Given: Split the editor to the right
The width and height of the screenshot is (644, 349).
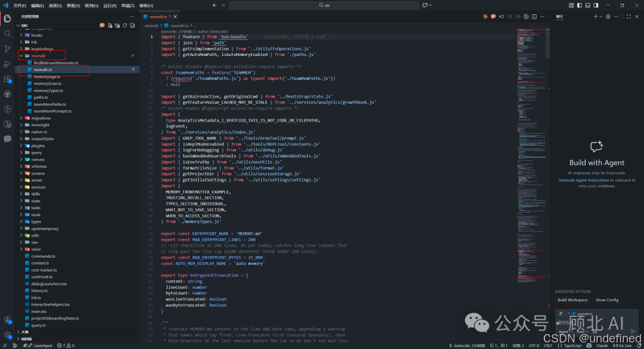Looking at the screenshot, I should point(534,17).
